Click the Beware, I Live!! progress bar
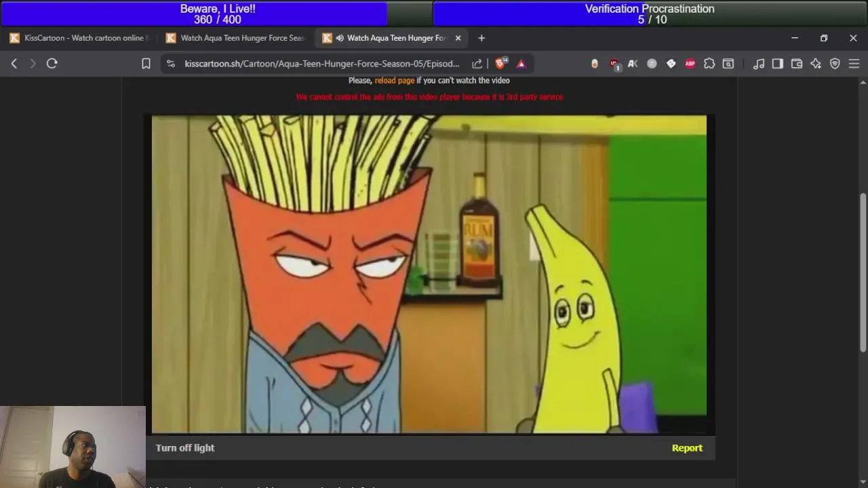 click(217, 14)
